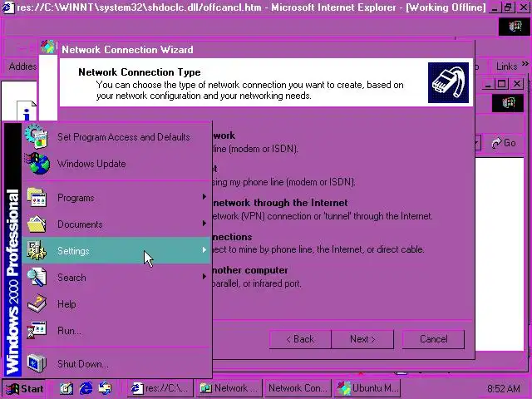Click the Windows throbber logo in top IE toolbar
The image size is (532, 399).
click(514, 27)
